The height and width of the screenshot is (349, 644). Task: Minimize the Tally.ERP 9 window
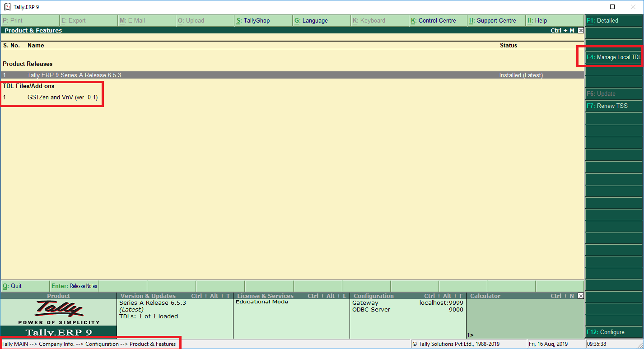click(592, 7)
